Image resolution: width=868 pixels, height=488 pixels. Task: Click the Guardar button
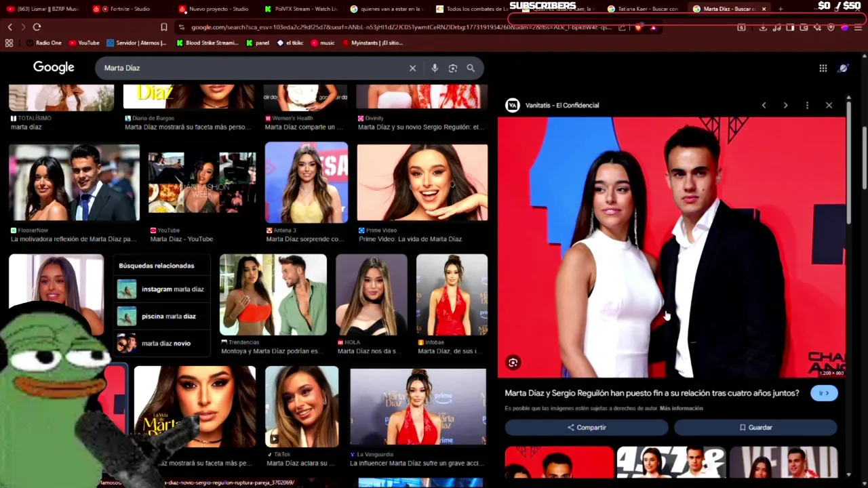click(755, 428)
